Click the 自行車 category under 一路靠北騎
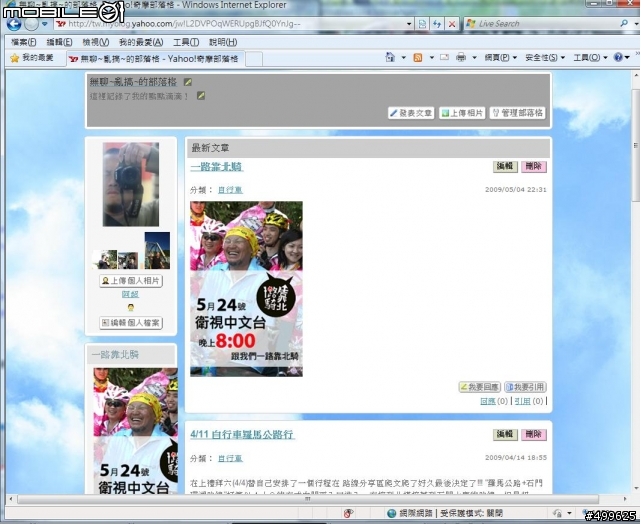The width and height of the screenshot is (641, 524). click(230, 190)
